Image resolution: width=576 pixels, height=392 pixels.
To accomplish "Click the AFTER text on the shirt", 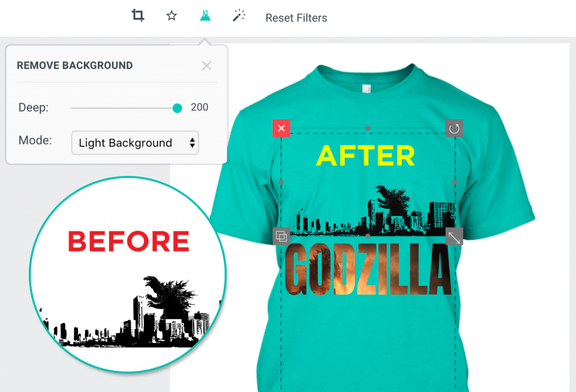I will coord(366,156).
